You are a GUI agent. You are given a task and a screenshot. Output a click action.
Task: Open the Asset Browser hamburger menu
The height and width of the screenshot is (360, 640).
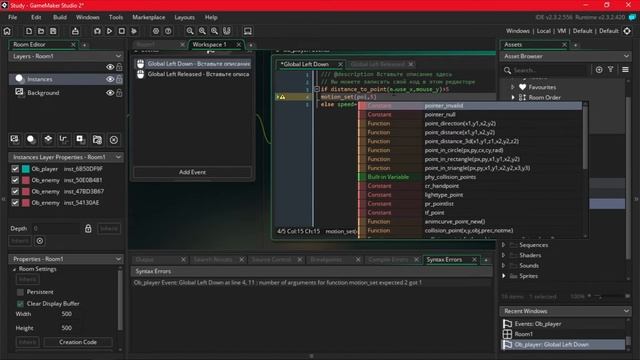tap(625, 70)
